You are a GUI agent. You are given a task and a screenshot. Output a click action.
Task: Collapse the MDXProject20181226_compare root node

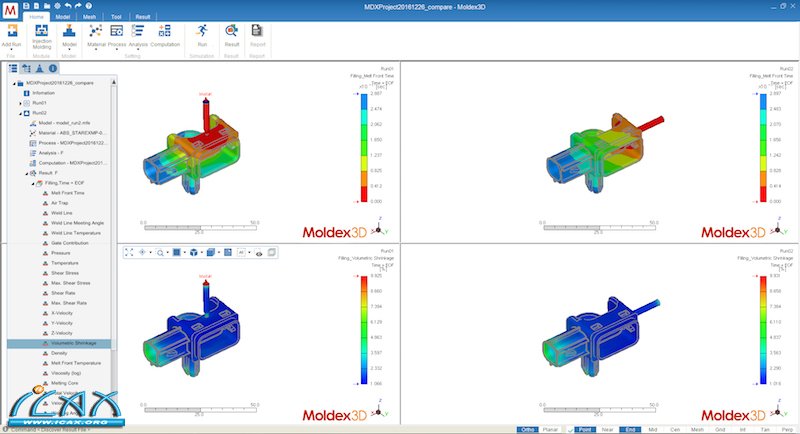coord(14,83)
